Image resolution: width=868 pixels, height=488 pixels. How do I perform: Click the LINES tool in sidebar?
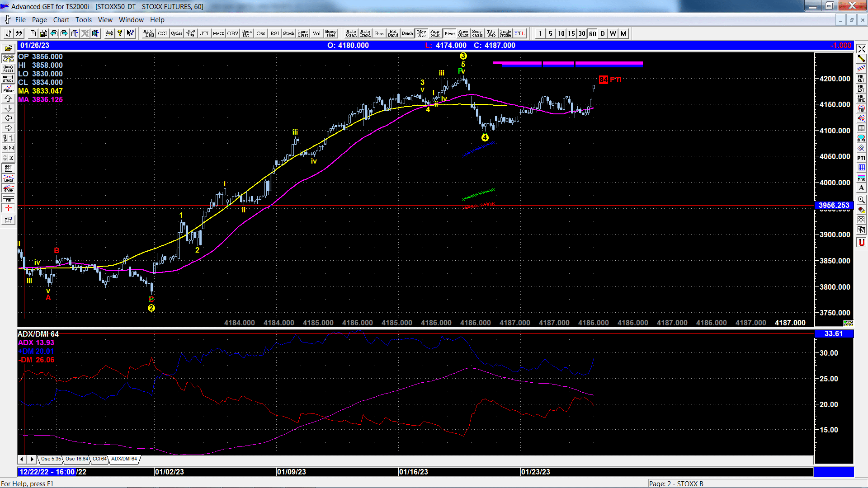coord(9,178)
